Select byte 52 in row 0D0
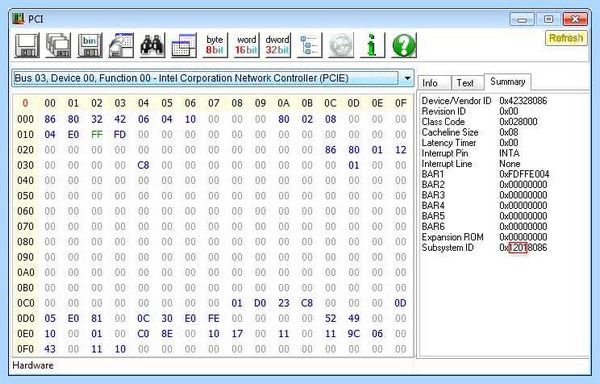Image resolution: width=600 pixels, height=384 pixels. point(331,318)
